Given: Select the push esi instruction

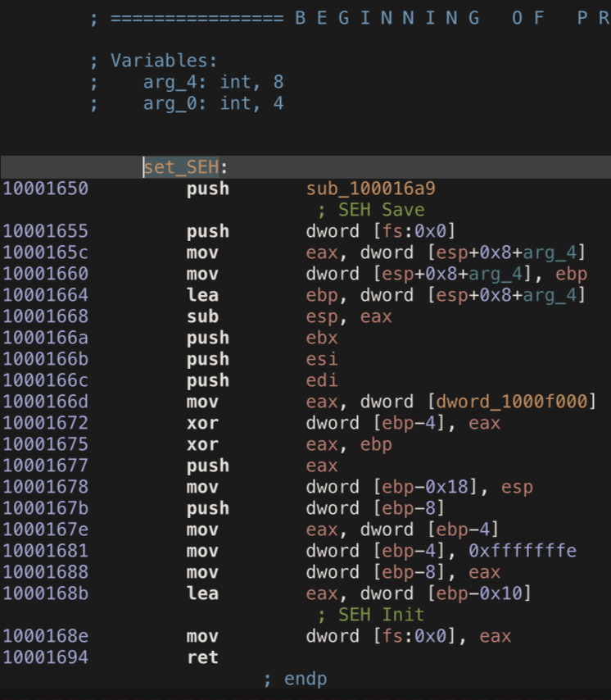Looking at the screenshot, I should [262, 359].
